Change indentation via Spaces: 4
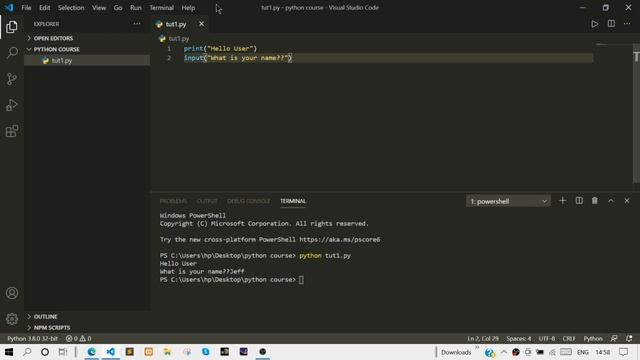Screen dimensions: 640x360 point(519,338)
